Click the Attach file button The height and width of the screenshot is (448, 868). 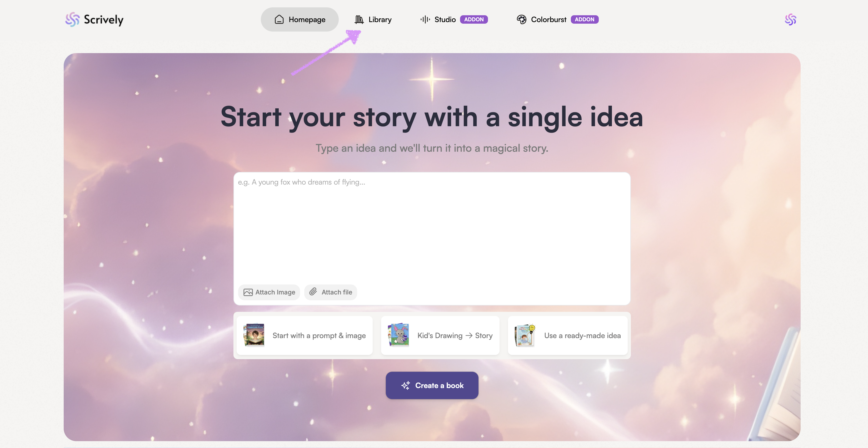pyautogui.click(x=331, y=292)
